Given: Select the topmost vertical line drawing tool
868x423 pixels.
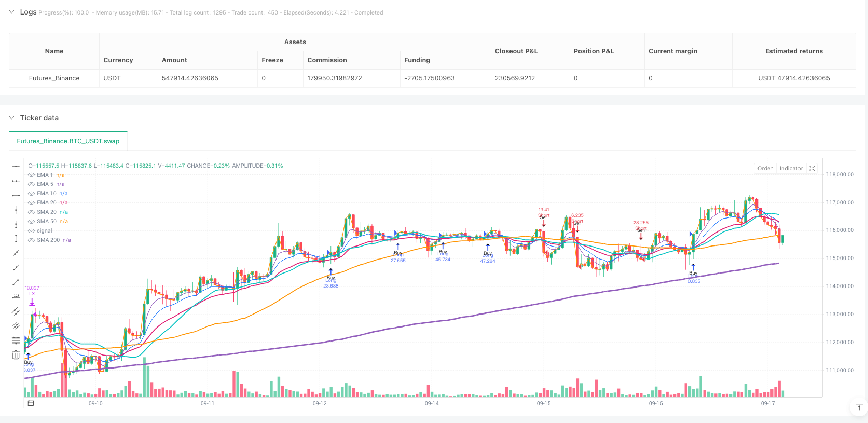Looking at the screenshot, I should [16, 210].
